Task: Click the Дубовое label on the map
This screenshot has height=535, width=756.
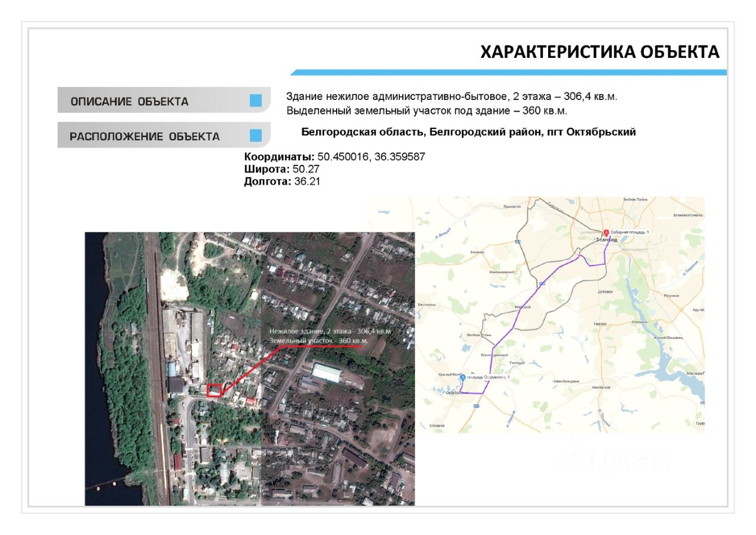Action: click(x=605, y=292)
